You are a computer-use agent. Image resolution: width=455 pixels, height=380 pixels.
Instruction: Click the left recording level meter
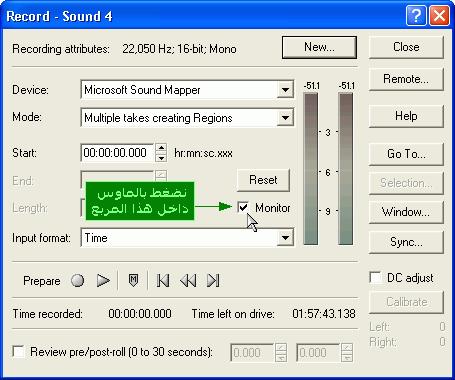311,169
